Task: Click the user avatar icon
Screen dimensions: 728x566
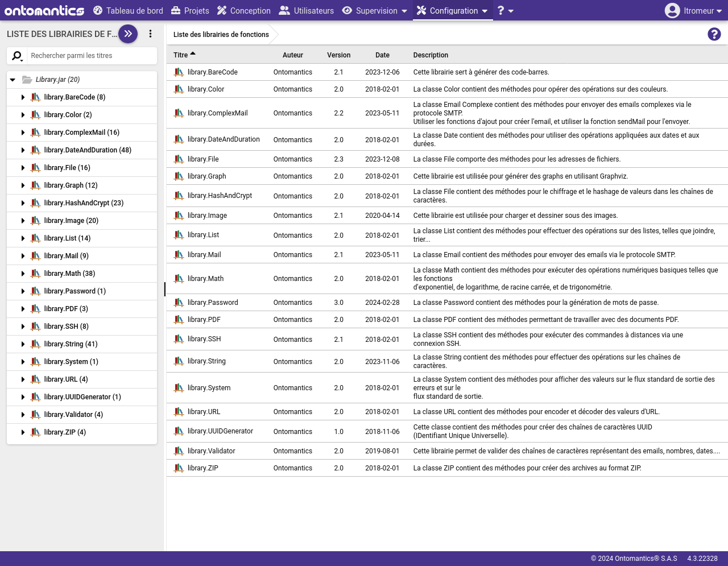Action: coord(672,10)
